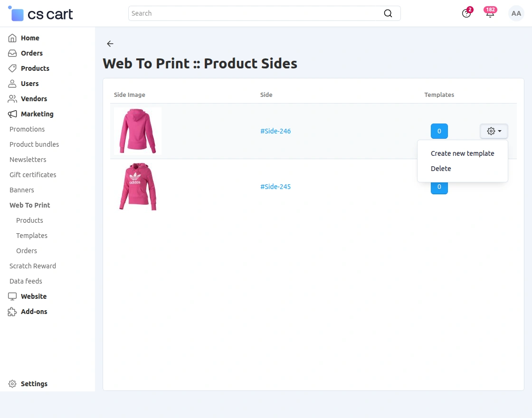Click the Users icon in the sidebar
This screenshot has height=418, width=532.
[12, 84]
